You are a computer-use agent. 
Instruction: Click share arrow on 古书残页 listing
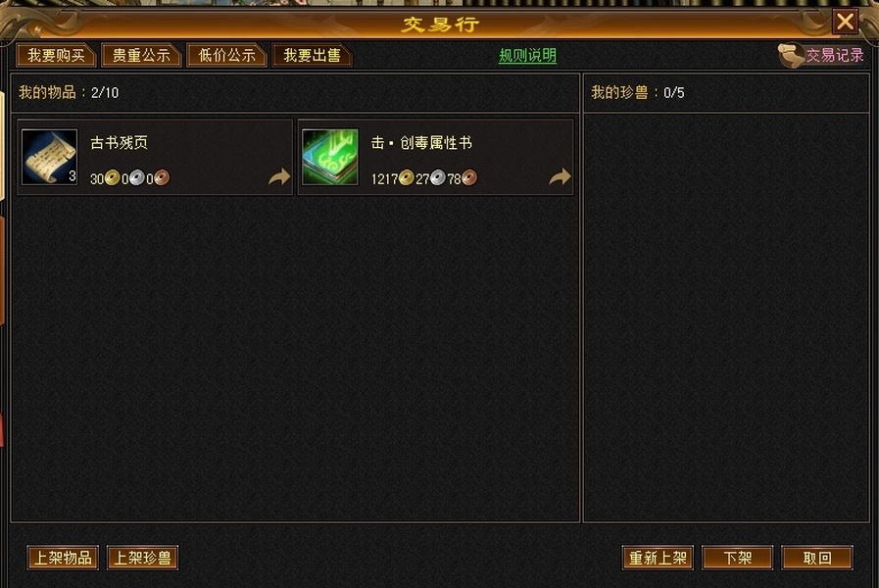point(279,177)
